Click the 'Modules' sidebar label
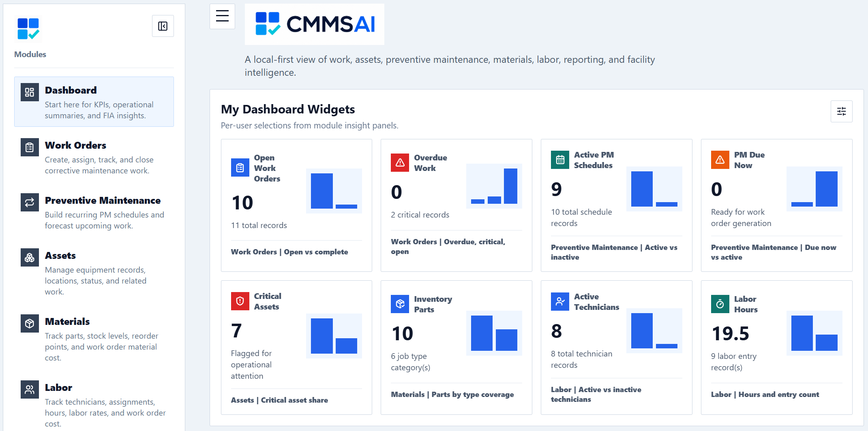This screenshot has height=431, width=868. 30,54
